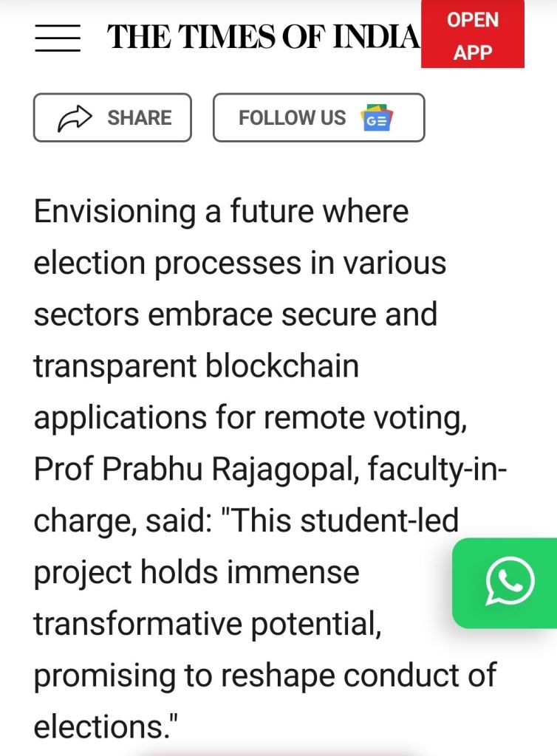Click the FOLLOW US text

click(x=292, y=117)
